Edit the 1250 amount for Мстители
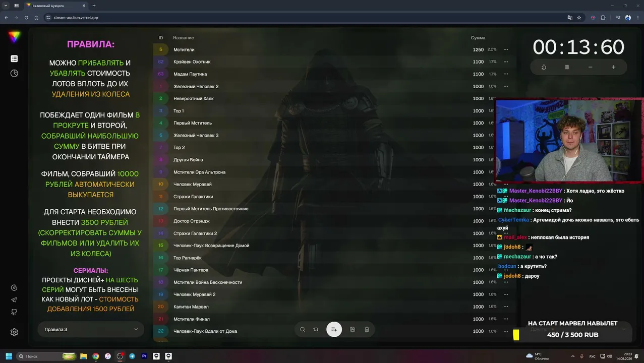644x363 pixels. pos(478,49)
